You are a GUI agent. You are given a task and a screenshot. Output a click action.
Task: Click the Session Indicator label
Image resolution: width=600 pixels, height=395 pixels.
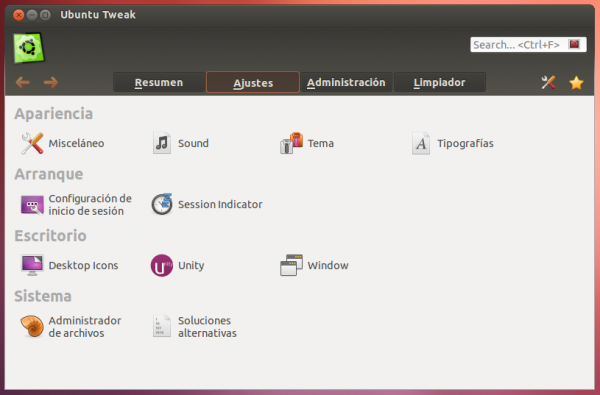click(x=220, y=204)
